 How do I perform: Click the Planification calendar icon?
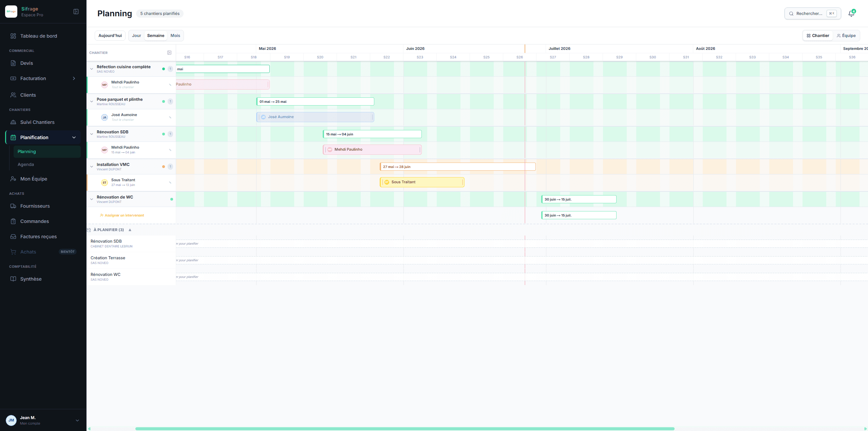coord(13,137)
